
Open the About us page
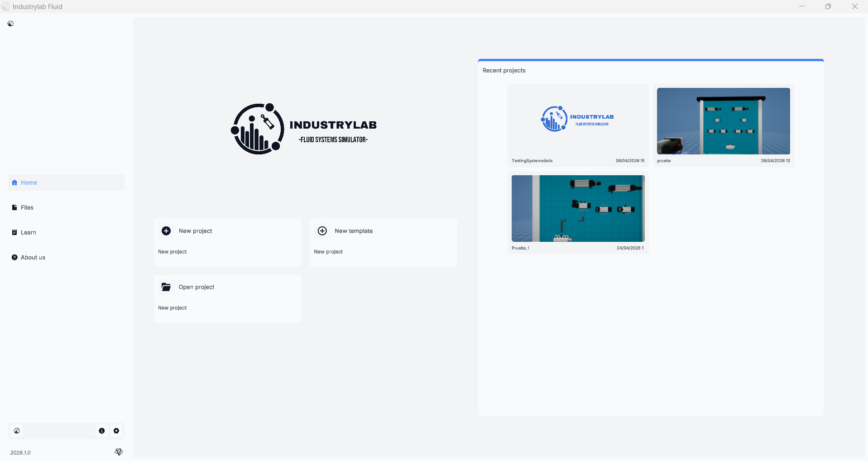coord(66,257)
